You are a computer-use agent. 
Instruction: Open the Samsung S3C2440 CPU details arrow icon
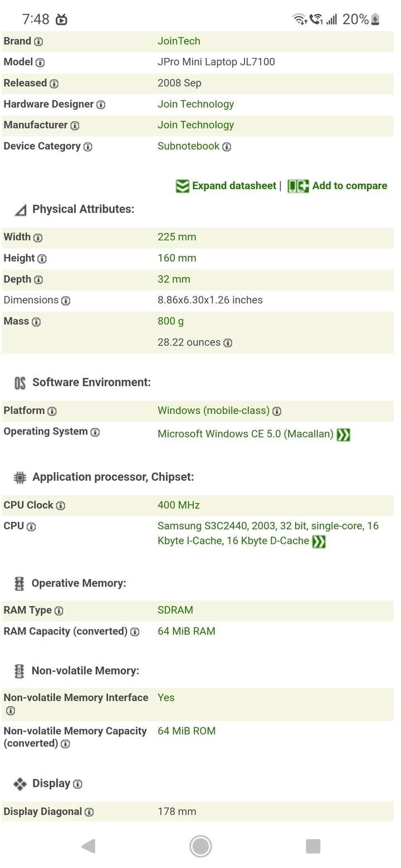coord(319,541)
